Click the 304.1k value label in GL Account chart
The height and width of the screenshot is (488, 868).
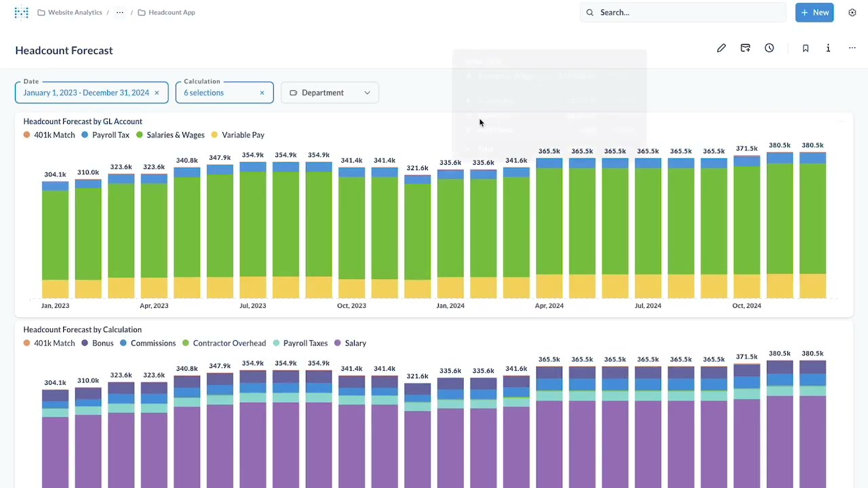pos(55,175)
